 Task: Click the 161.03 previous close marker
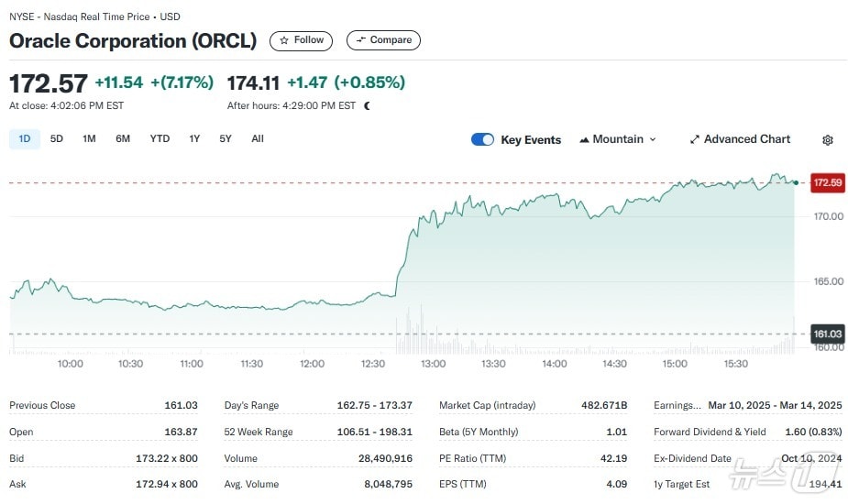coord(828,334)
